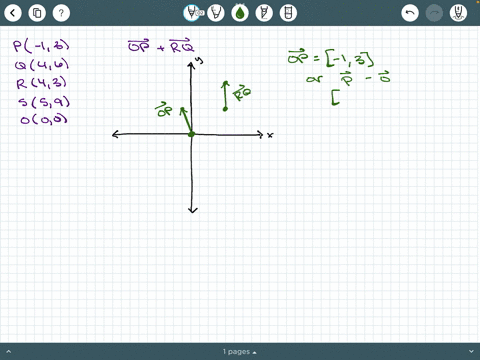
Task: Open help with the question mark button
Action: [61, 13]
